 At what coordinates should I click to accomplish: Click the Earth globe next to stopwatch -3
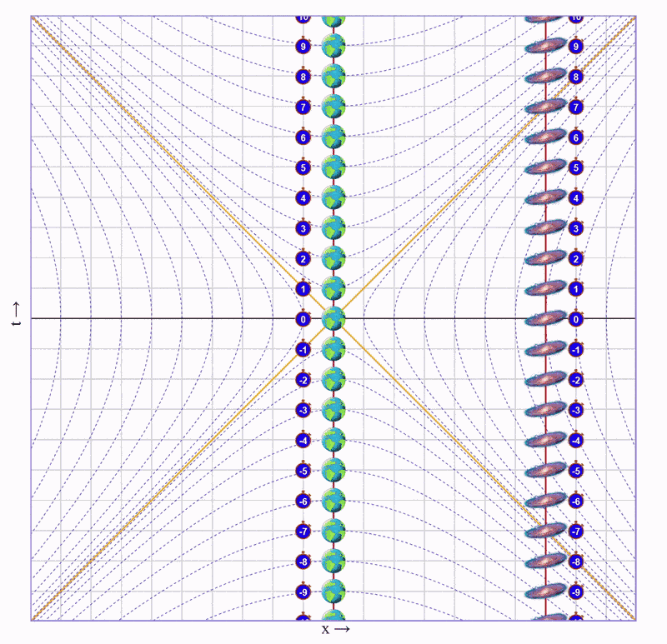click(x=333, y=409)
